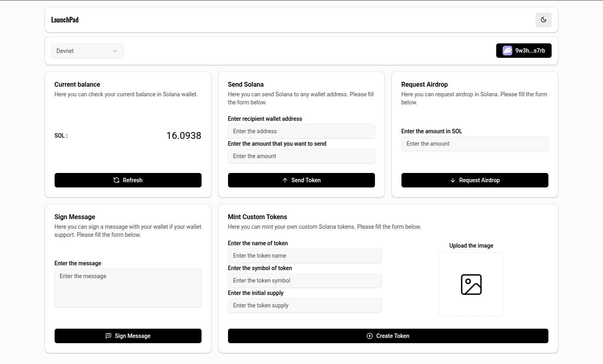Viewport: 603px width, 364px height.
Task: Toggle dark mode with the moon icon
Action: point(543,20)
